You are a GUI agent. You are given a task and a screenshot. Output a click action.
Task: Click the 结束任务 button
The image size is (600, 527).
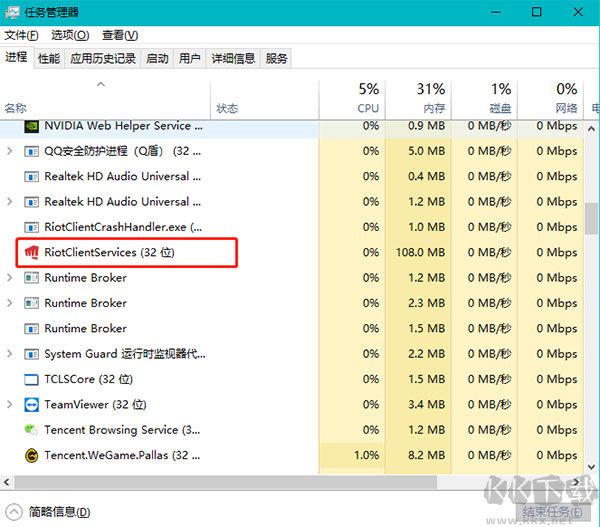pyautogui.click(x=553, y=512)
